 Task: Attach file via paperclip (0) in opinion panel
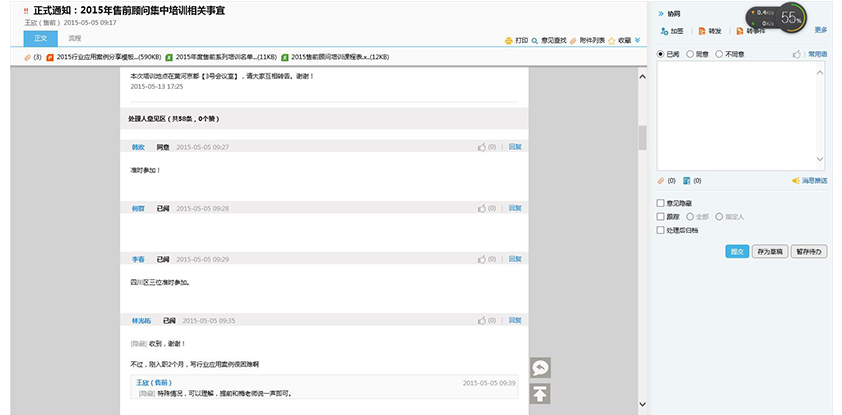[661, 181]
